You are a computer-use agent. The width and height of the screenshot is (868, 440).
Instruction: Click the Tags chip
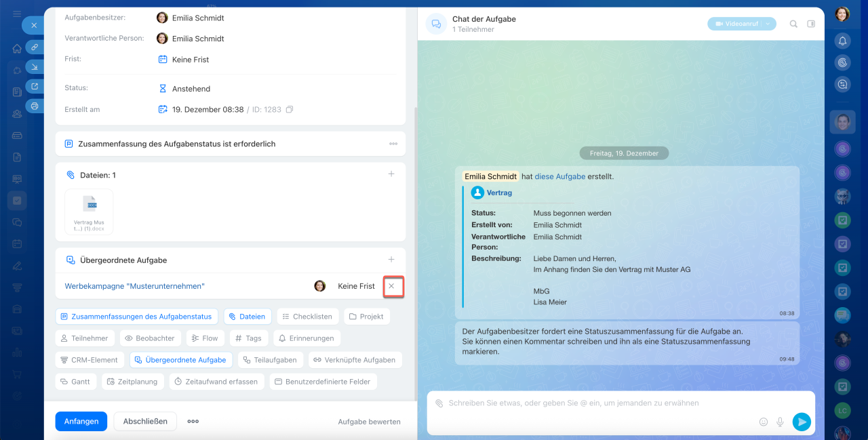pyautogui.click(x=248, y=338)
